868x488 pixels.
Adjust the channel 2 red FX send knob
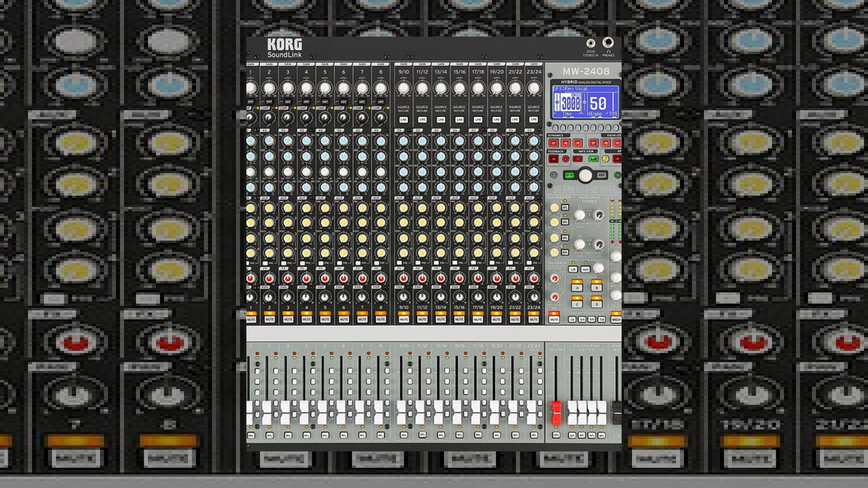point(269,278)
